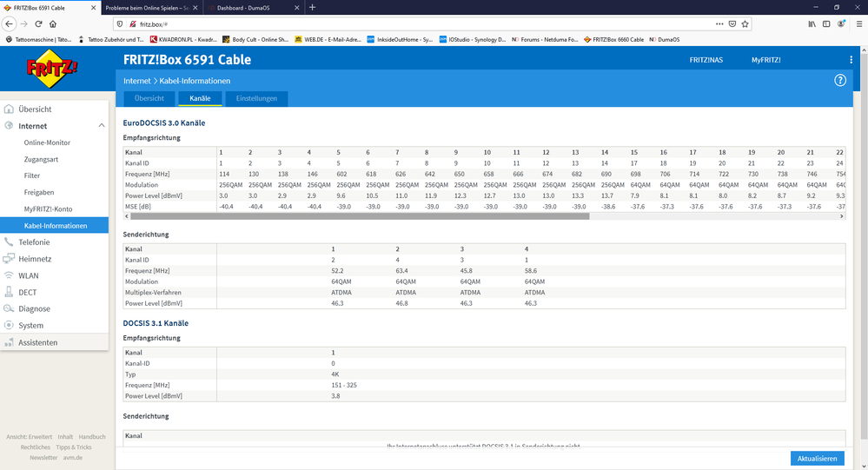Select the Kanäle tab
868x470 pixels.
pos(200,98)
